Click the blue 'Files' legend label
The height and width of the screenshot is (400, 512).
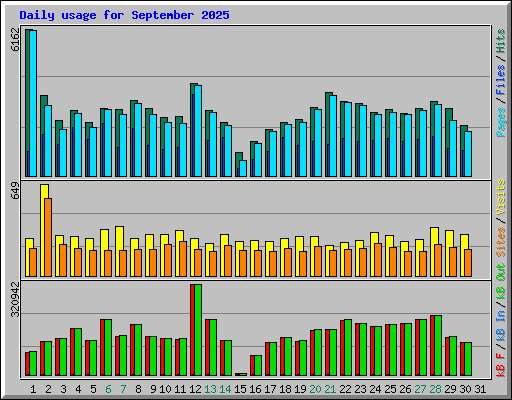(x=501, y=80)
